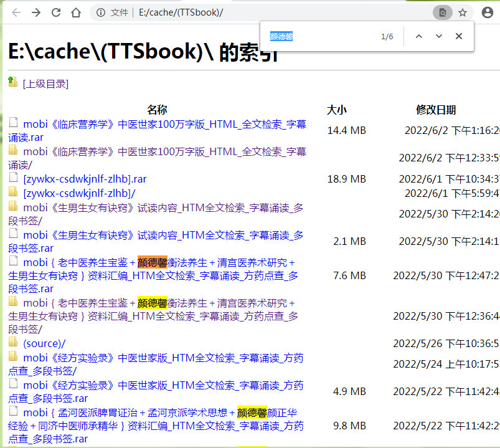Go to the browser home page
The width and height of the screenshot is (500, 448).
pos(76,12)
